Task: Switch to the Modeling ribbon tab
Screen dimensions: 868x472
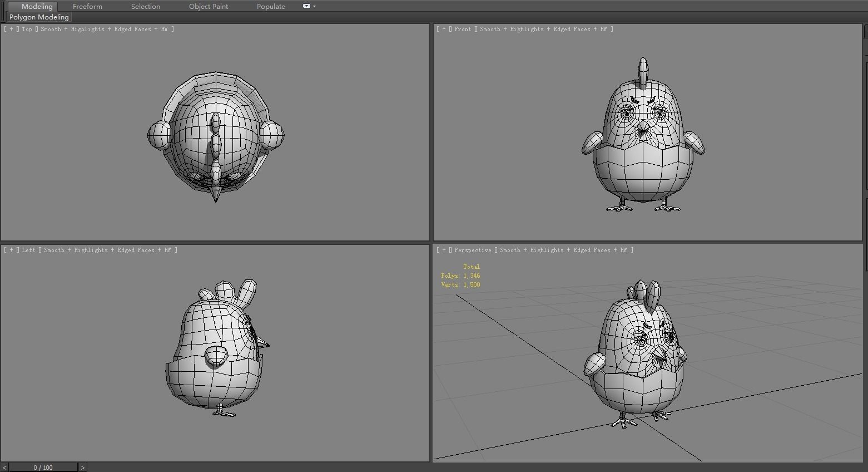Action: 37,6
